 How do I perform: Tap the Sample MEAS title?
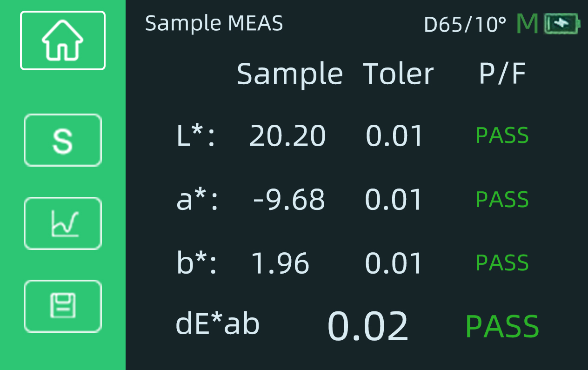[x=214, y=23]
